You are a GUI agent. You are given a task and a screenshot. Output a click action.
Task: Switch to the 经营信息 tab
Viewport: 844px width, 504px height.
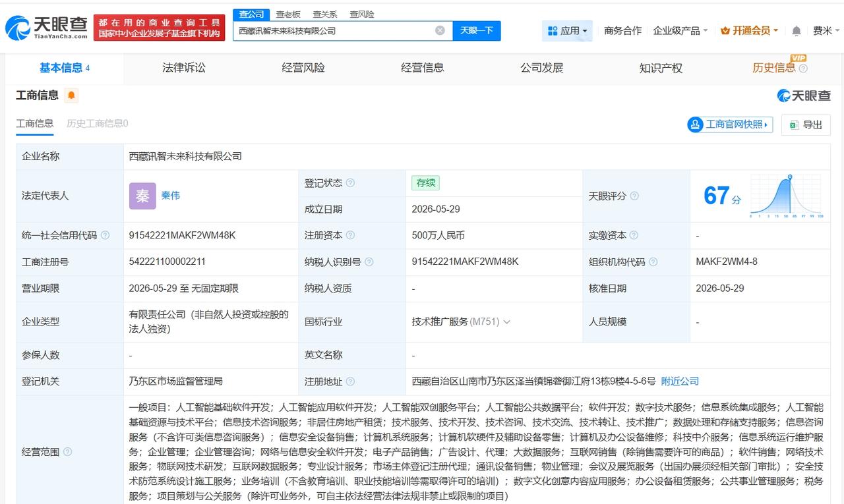(x=423, y=68)
